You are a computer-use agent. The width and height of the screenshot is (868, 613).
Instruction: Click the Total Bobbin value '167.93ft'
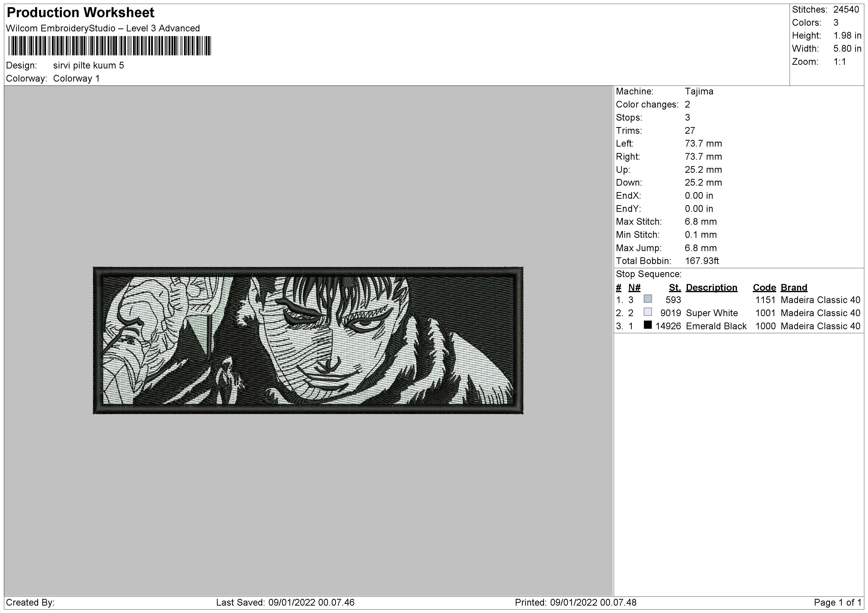[702, 261]
